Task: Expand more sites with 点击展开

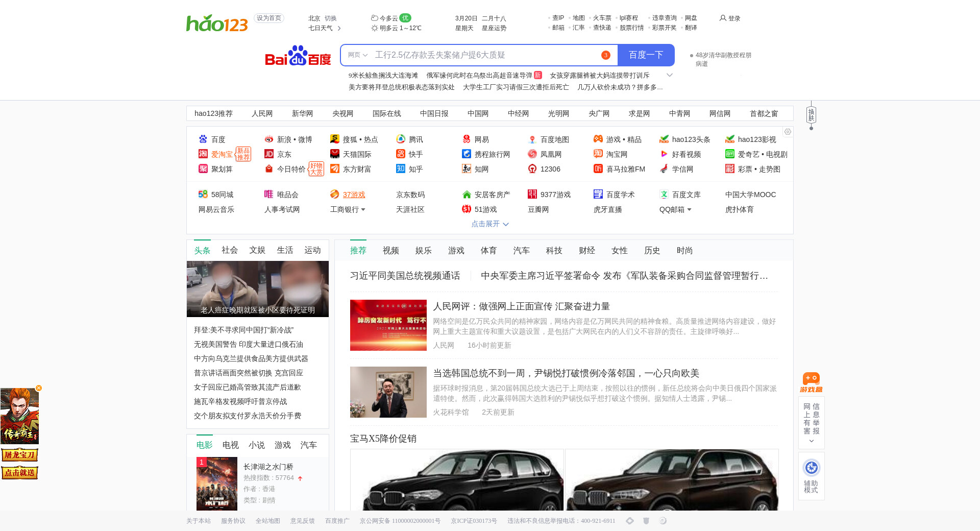Action: click(490, 224)
